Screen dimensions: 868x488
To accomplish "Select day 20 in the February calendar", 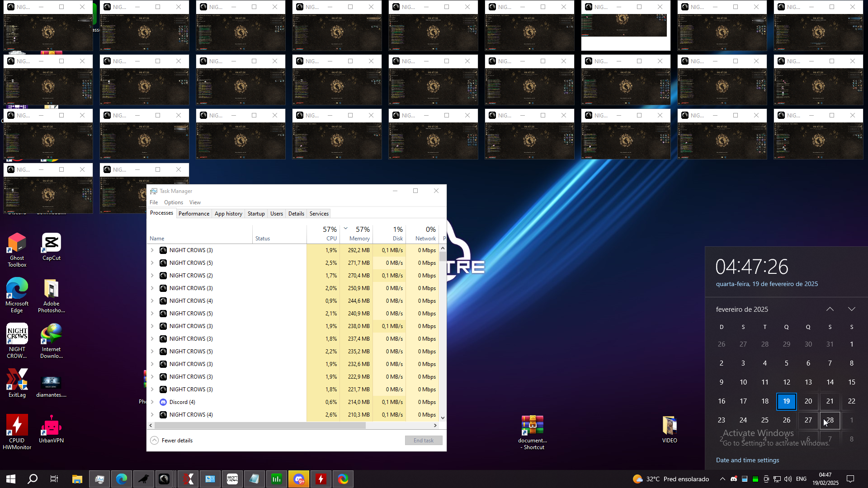I will tap(808, 401).
